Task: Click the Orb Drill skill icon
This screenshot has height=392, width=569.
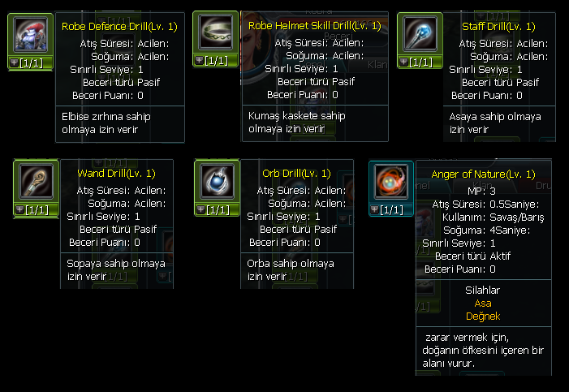Action: coord(217,181)
